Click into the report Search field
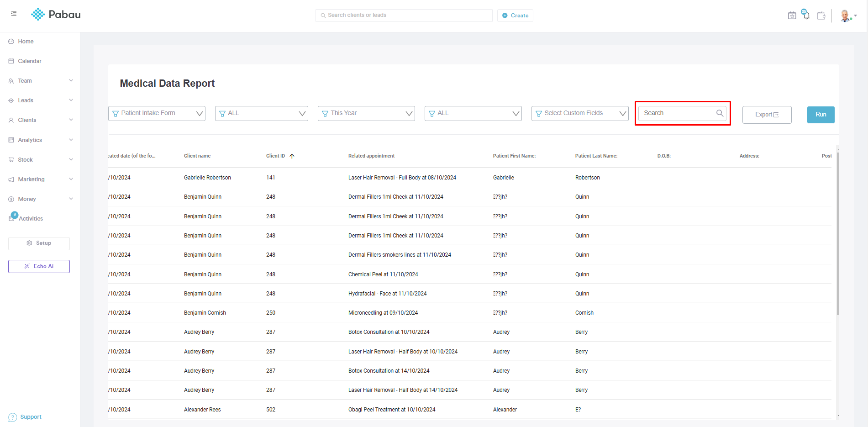This screenshot has width=868, height=427. [682, 113]
